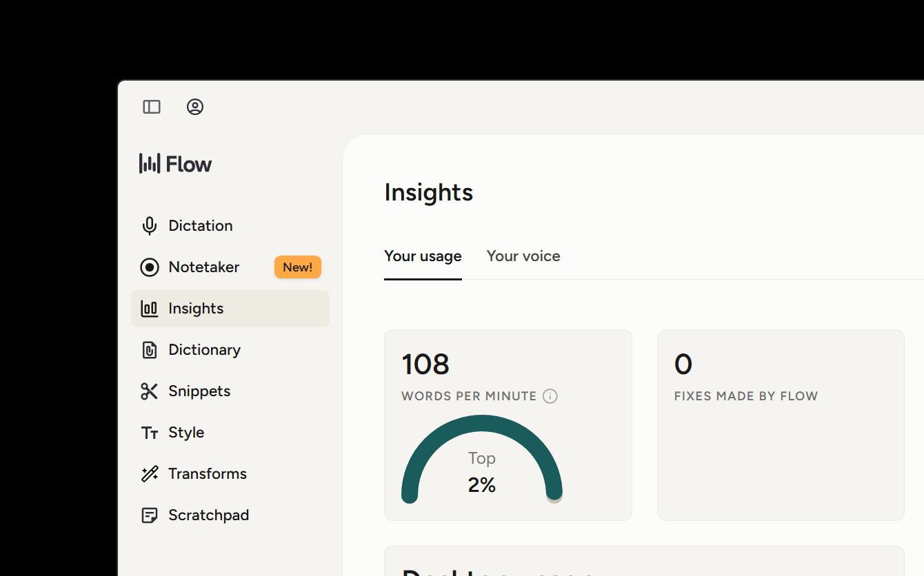The width and height of the screenshot is (924, 576).
Task: Click the words per minute info icon
Action: coord(550,396)
